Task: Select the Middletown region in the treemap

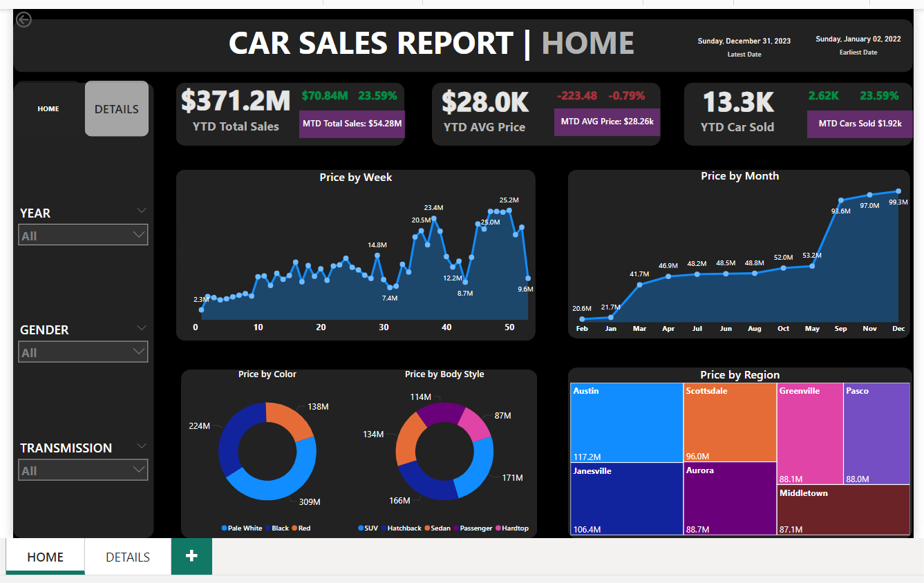Action: 843,511
